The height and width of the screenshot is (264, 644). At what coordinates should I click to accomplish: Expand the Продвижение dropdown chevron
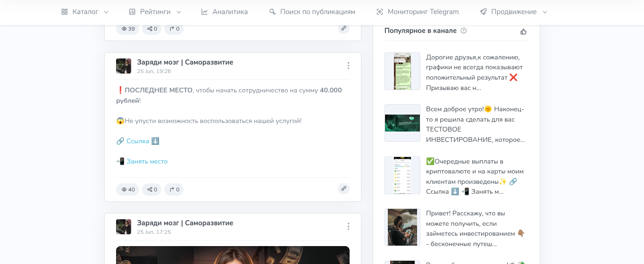(545, 12)
